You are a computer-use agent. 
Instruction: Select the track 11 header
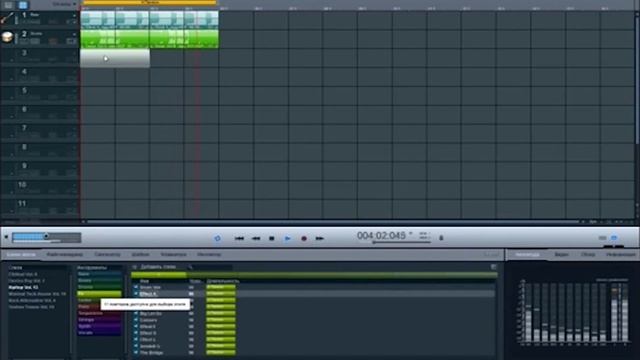[x=40, y=209]
